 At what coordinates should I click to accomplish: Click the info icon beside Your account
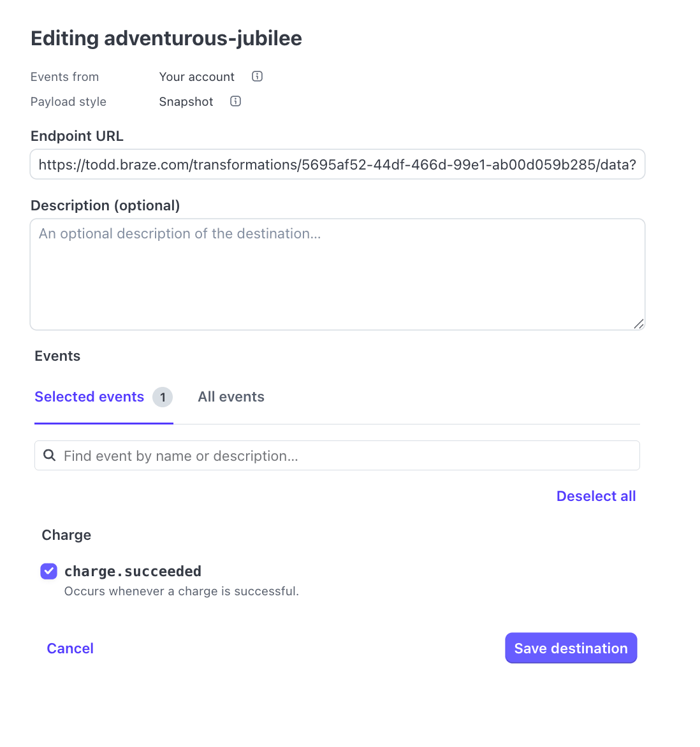tap(258, 76)
